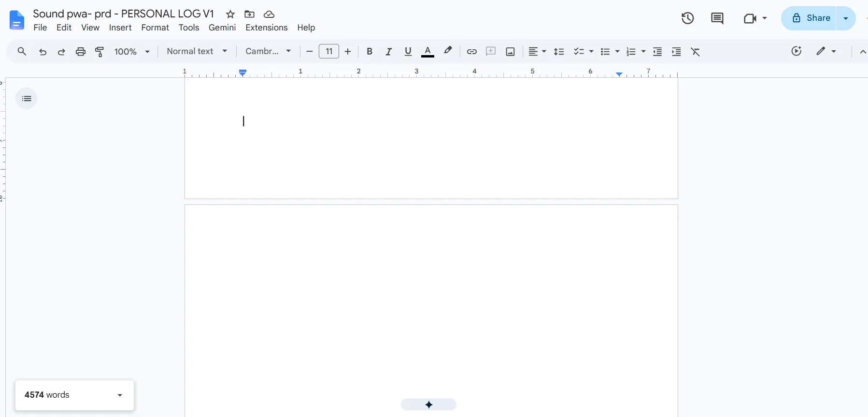868x417 pixels.
Task: Insert an image
Action: click(511, 52)
